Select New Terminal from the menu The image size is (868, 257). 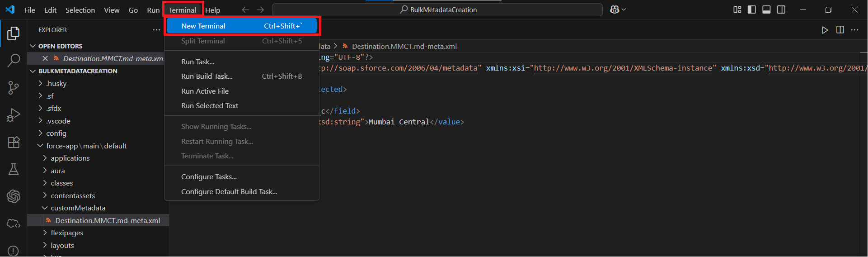click(203, 26)
